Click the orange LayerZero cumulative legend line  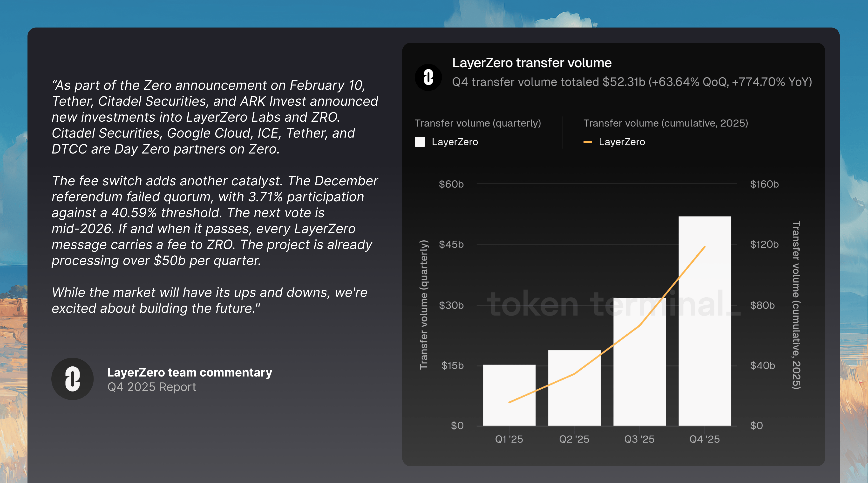pyautogui.click(x=587, y=142)
